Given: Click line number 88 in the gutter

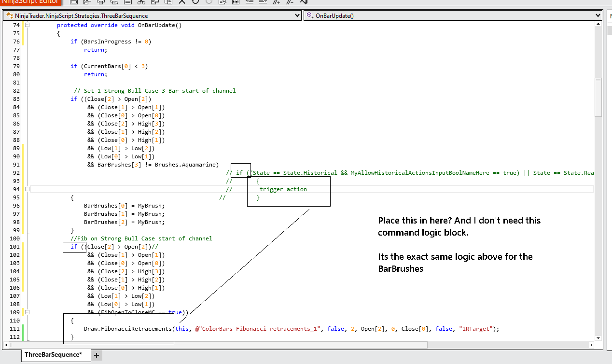Looking at the screenshot, I should (16, 140).
